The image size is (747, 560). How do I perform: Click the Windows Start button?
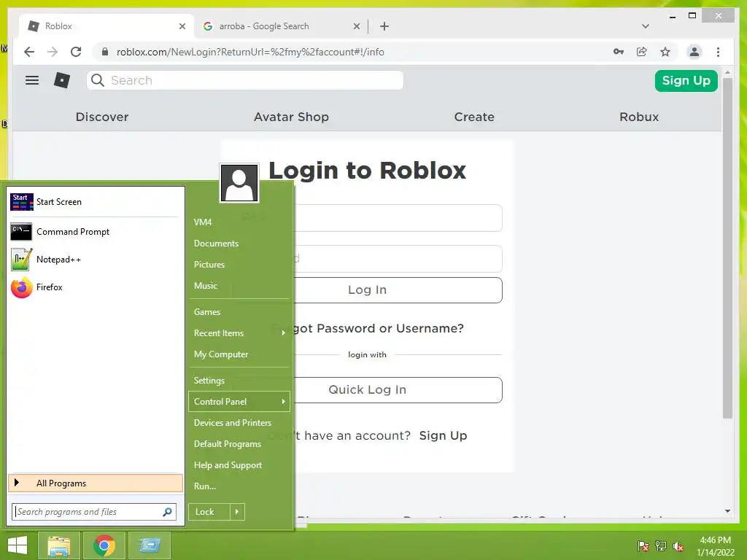coord(18,545)
